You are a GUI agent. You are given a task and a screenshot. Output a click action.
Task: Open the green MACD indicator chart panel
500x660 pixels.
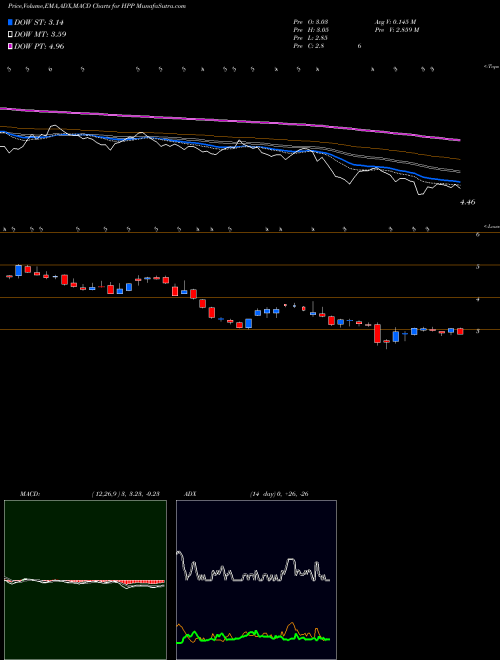coord(85,580)
